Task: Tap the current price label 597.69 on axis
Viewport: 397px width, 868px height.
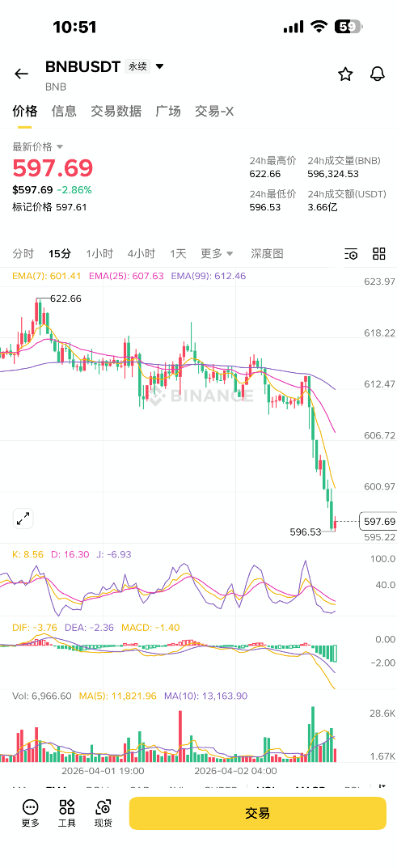Action: pos(378,522)
